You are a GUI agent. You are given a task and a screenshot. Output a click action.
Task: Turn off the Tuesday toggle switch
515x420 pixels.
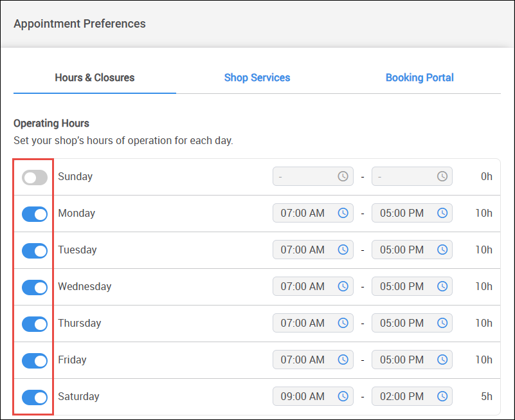point(35,251)
